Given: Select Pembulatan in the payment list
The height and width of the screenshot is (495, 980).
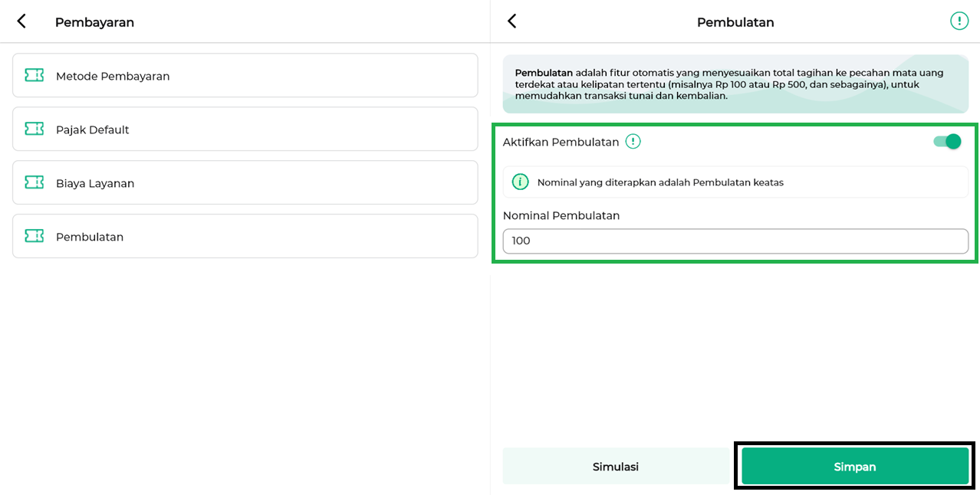Looking at the screenshot, I should pos(245,237).
